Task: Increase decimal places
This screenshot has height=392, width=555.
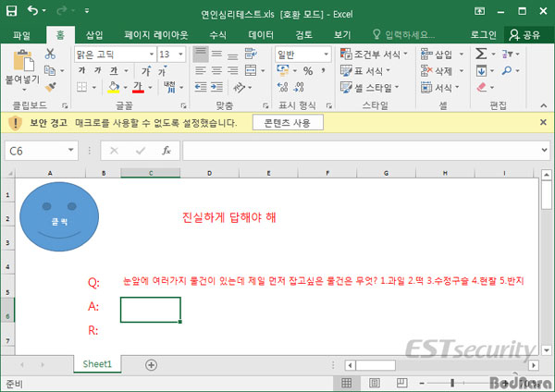Action: pyautogui.click(x=282, y=87)
